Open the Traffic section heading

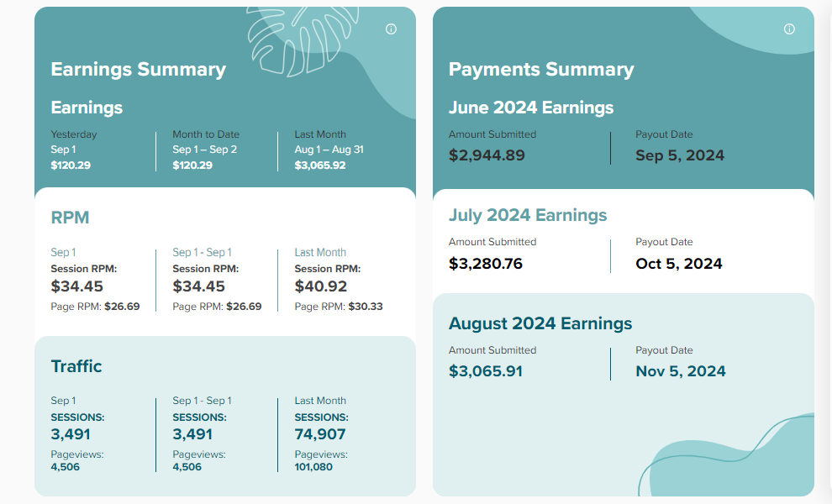click(x=76, y=366)
